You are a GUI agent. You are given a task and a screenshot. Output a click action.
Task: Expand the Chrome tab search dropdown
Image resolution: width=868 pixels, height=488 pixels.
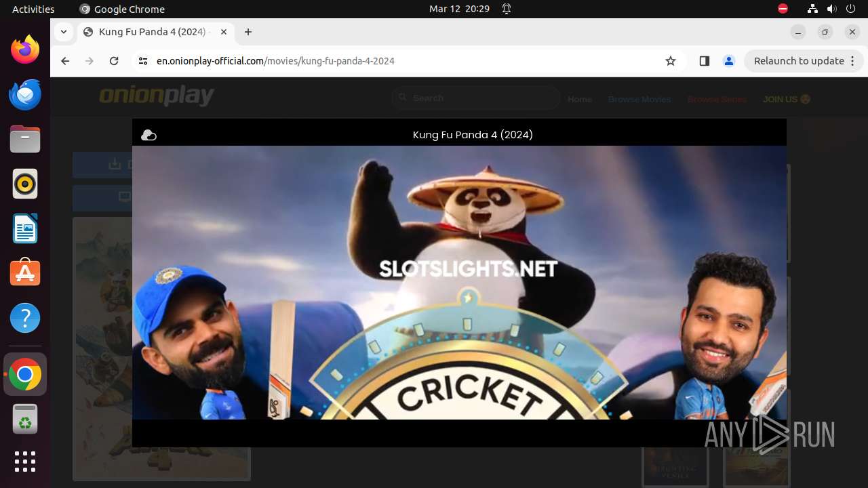point(63,32)
